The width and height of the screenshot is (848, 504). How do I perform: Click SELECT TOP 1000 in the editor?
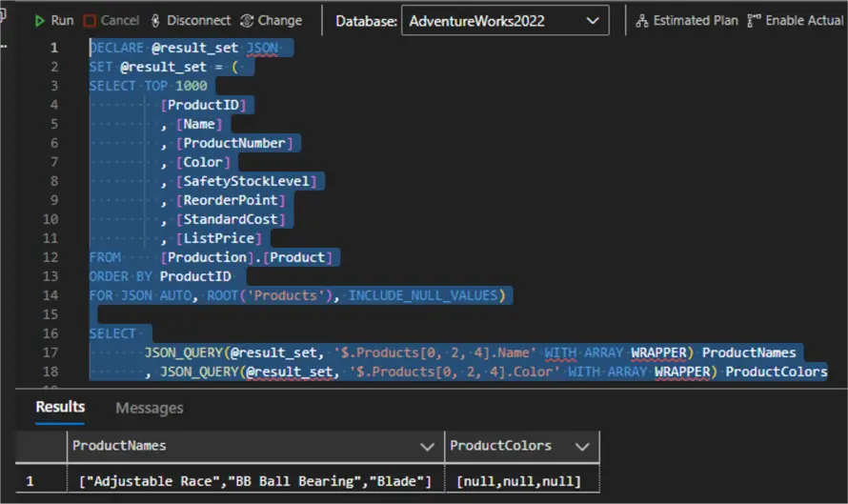[x=149, y=86]
